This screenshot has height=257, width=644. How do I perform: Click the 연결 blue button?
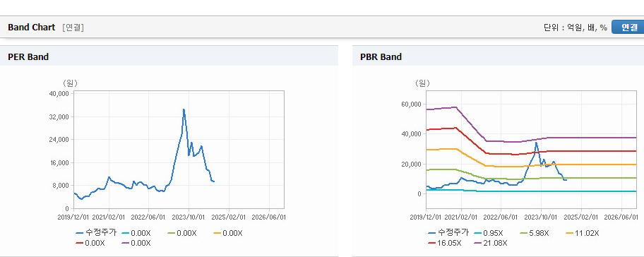click(628, 27)
